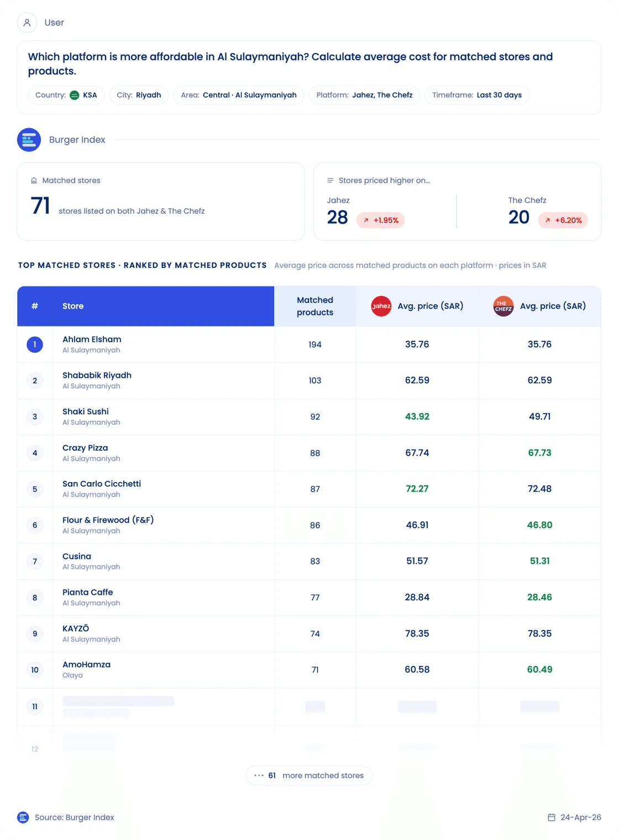This screenshot has width=619, height=840.
Task: Click AmoHamza Chefz price 60.49
Action: pos(540,669)
